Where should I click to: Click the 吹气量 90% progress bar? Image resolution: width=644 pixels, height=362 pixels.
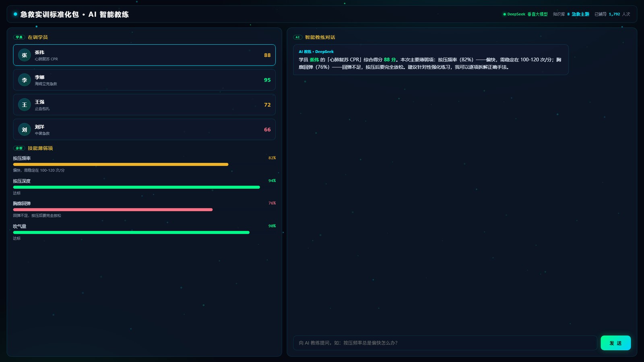pos(144,232)
